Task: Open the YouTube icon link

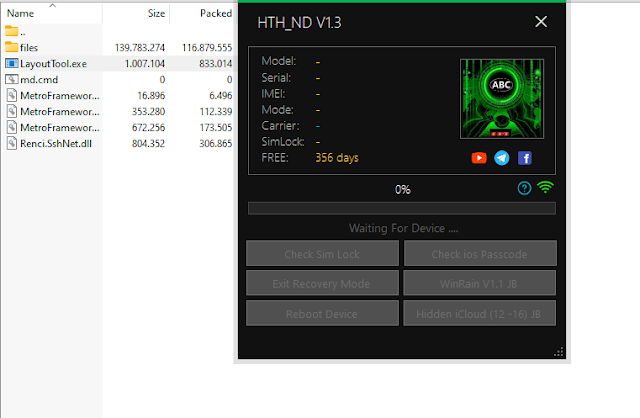Action: click(479, 158)
